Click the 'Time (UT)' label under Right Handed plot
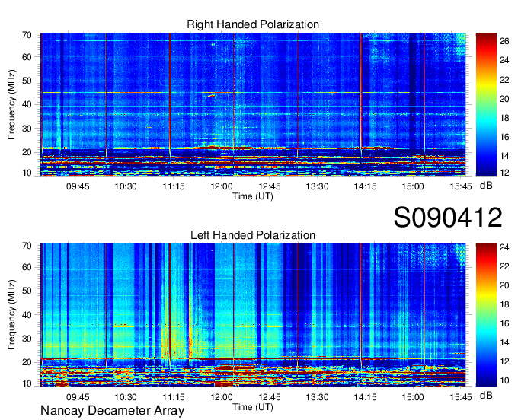The height and width of the screenshot is (420, 518). point(253,196)
